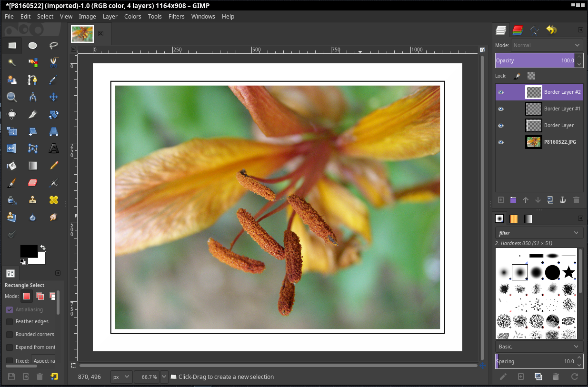Viewport: 588px width, 387px height.
Task: Switch to the Undo History tab
Action: coord(551,30)
